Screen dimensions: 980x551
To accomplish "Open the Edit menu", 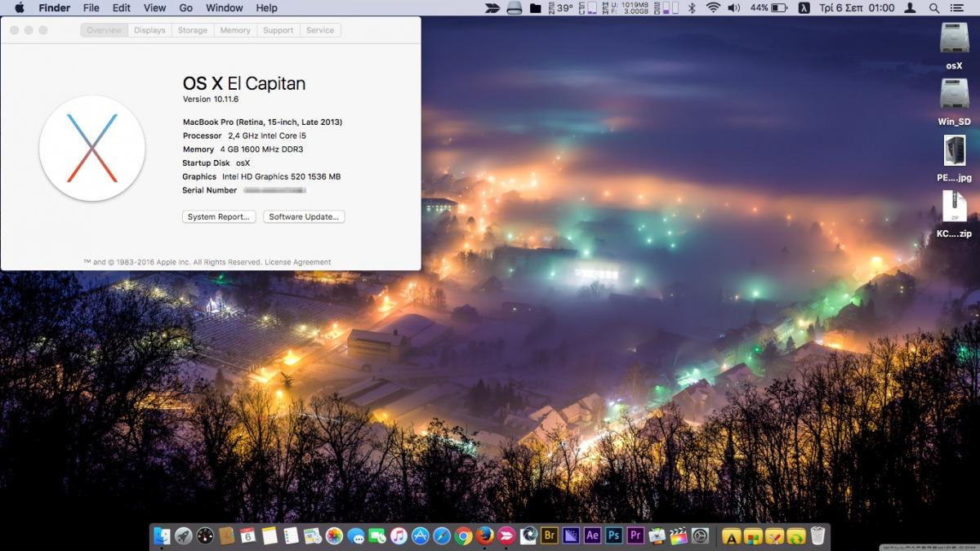I will click(122, 8).
